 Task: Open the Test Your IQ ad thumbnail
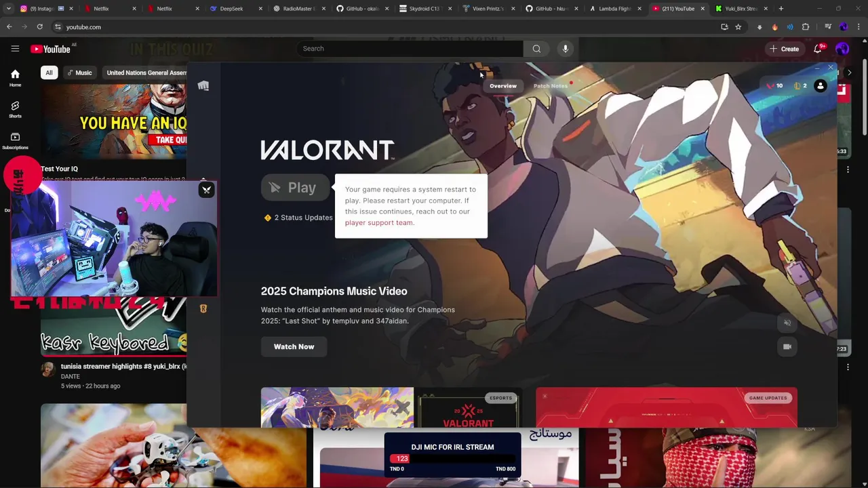tap(113, 121)
